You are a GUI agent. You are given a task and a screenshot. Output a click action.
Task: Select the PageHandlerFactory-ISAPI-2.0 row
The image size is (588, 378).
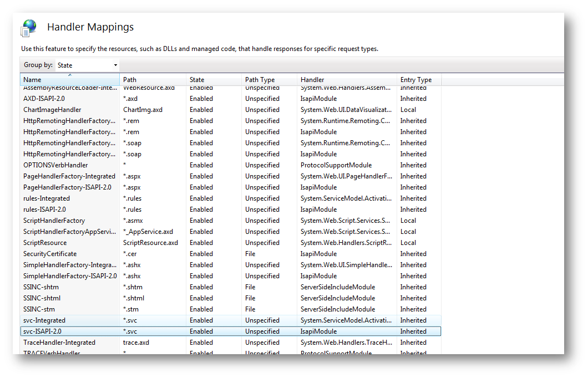(231, 187)
